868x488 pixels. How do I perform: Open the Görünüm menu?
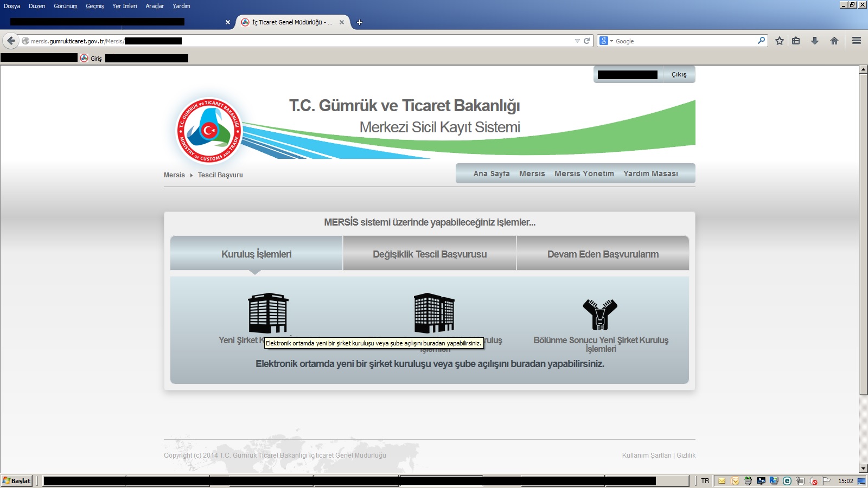[66, 6]
